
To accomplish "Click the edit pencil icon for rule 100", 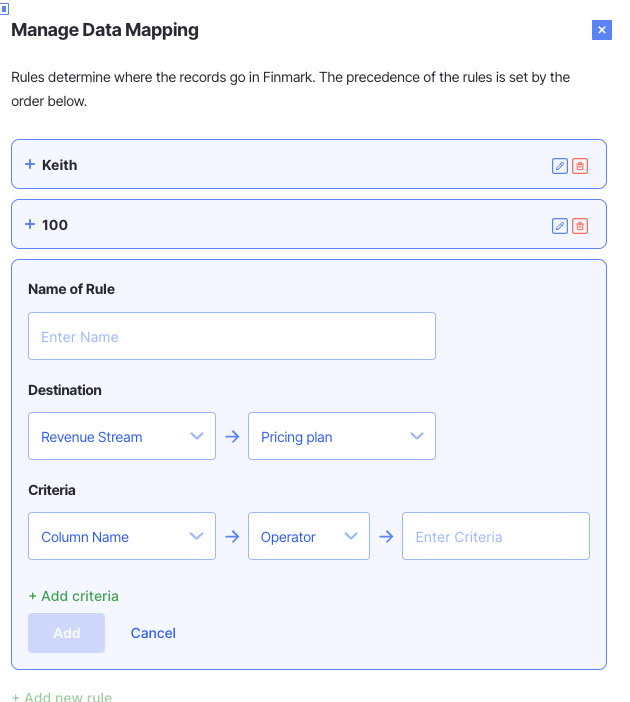I will tap(560, 226).
